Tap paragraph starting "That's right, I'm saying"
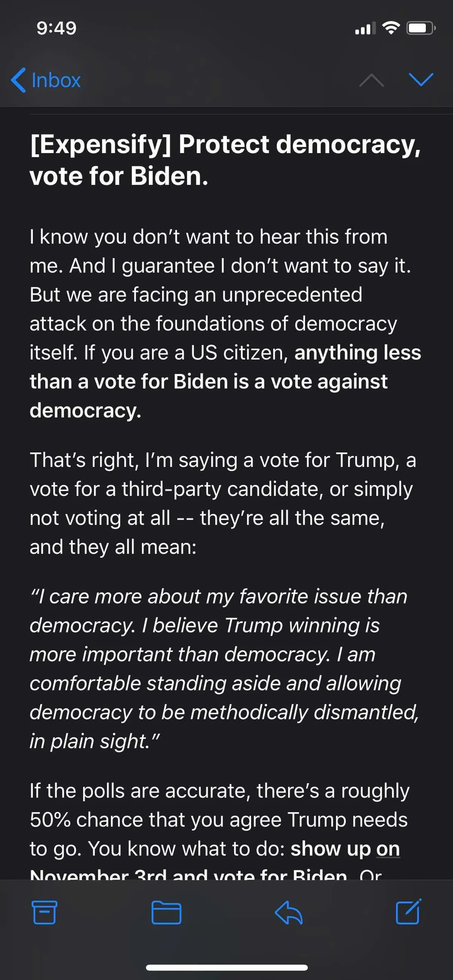 [223, 503]
